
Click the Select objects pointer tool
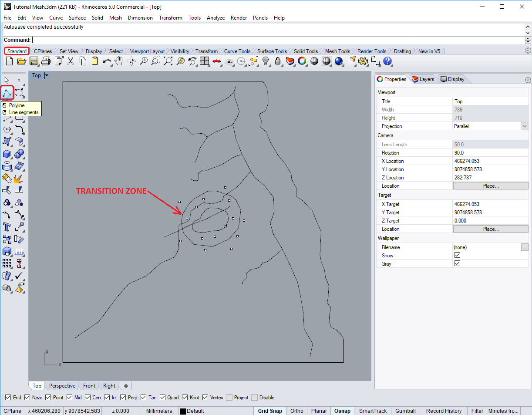tap(7, 80)
